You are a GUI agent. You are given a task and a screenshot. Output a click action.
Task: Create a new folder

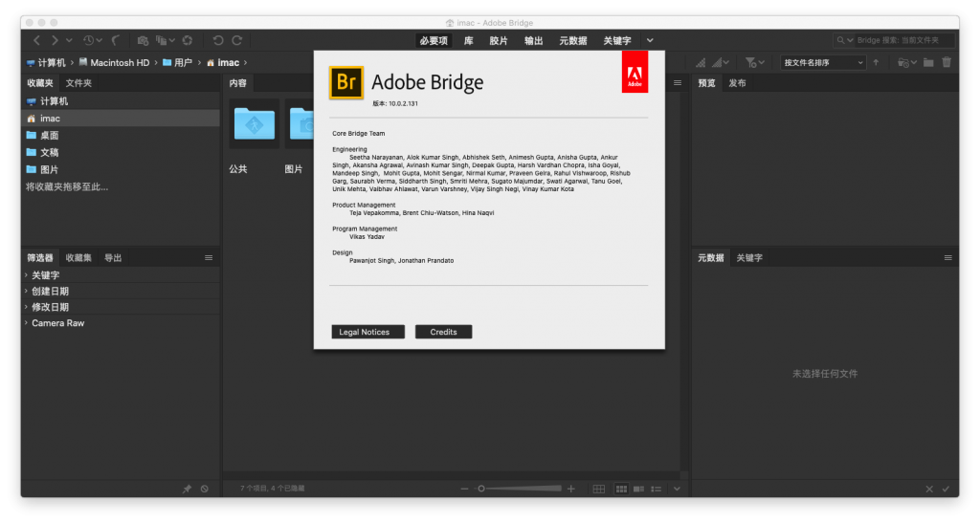[928, 62]
